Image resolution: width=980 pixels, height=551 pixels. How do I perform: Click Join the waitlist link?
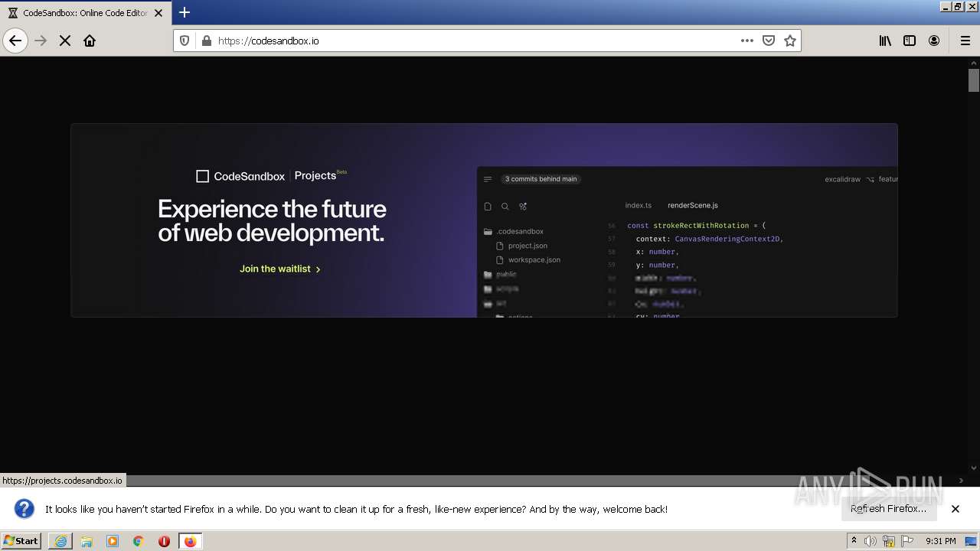280,269
